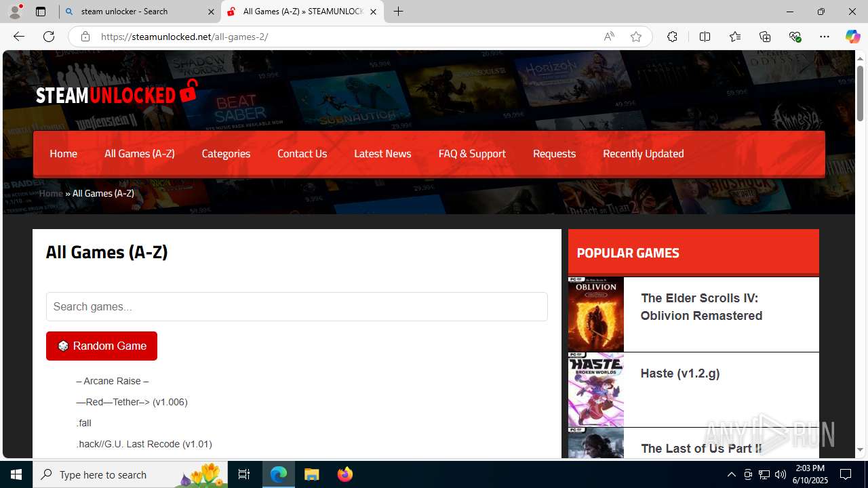Close the All Games STEAMUNLOCKED tab

click(x=373, y=12)
